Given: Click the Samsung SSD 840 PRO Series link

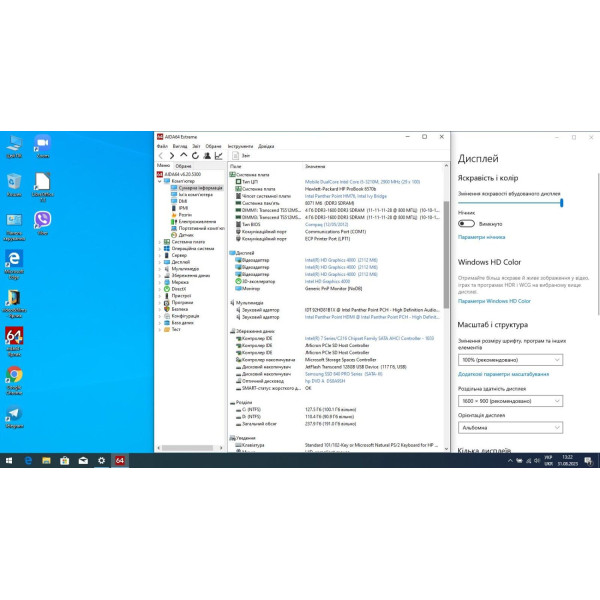Looking at the screenshot, I should pos(344,374).
